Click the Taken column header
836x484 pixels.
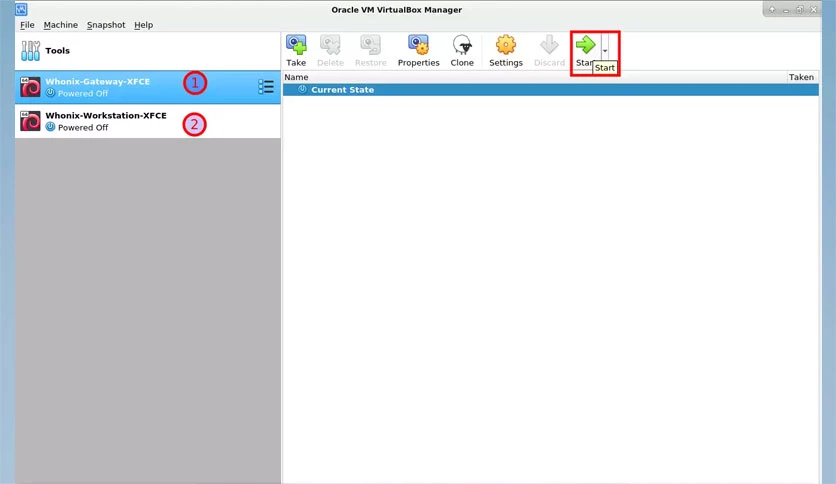801,77
